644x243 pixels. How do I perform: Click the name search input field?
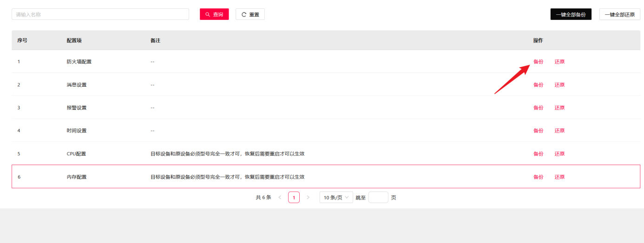click(100, 14)
